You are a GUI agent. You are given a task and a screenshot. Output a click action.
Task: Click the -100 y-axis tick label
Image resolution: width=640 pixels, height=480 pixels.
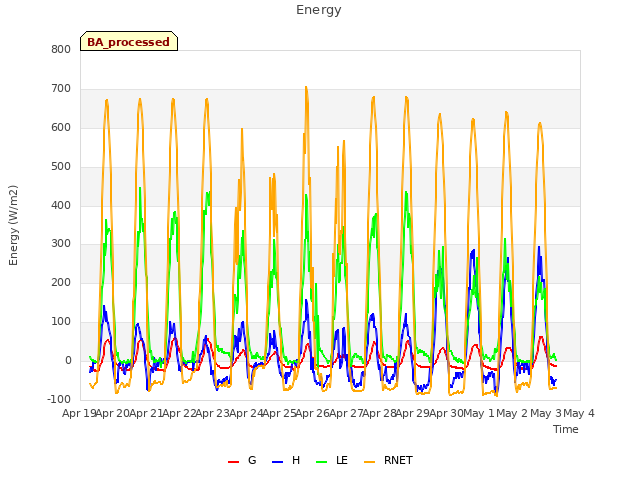click(59, 399)
